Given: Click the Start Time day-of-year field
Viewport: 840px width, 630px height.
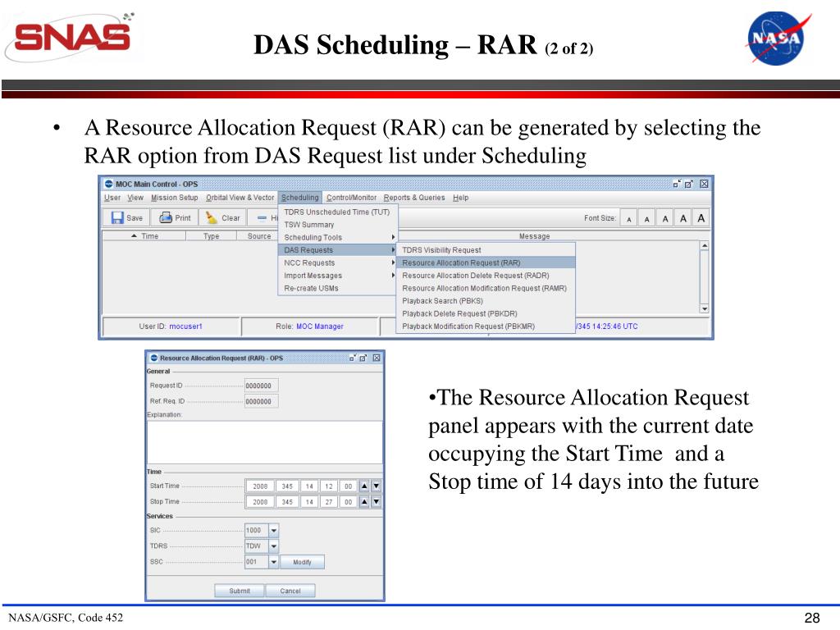Looking at the screenshot, I should tap(287, 486).
